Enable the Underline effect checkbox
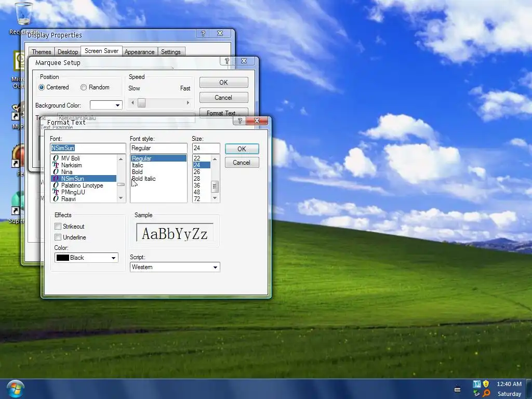532x399 pixels. pos(58,237)
